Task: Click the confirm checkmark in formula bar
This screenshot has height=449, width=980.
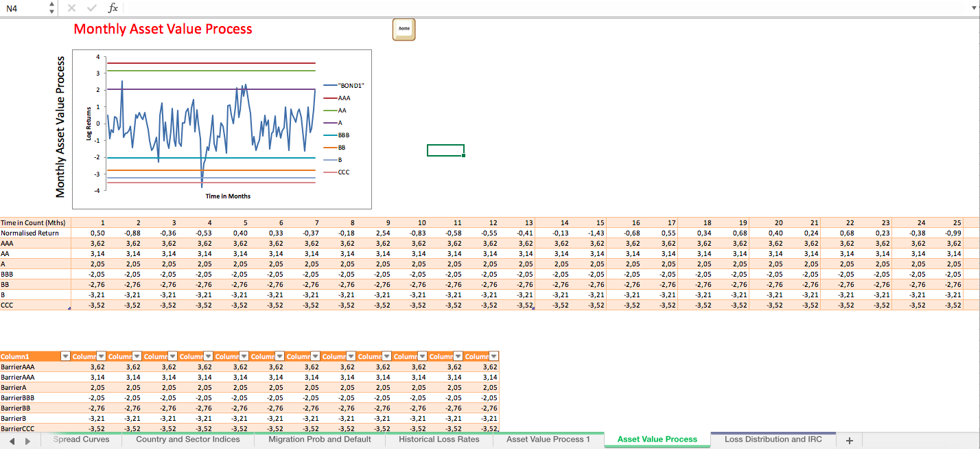Action: (x=93, y=8)
